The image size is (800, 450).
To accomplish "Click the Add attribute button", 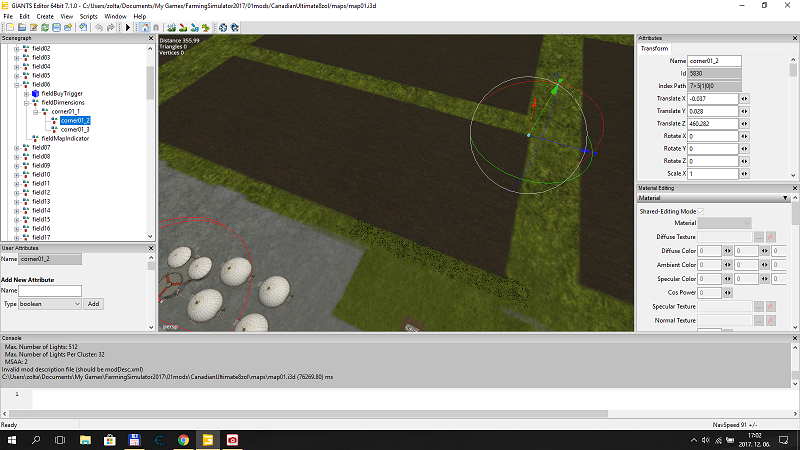I will (x=93, y=304).
